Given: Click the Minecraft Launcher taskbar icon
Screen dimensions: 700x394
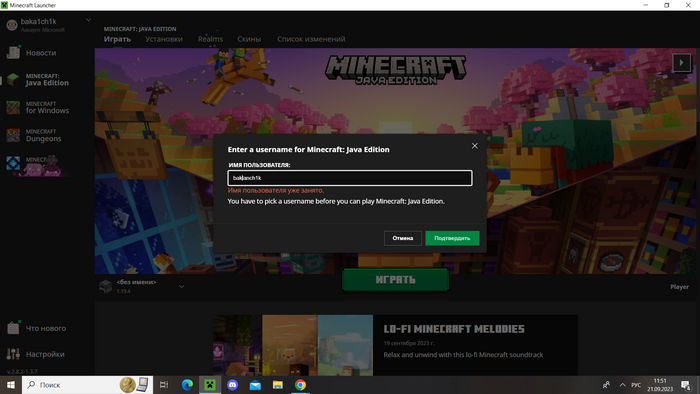Looking at the screenshot, I should [210, 385].
